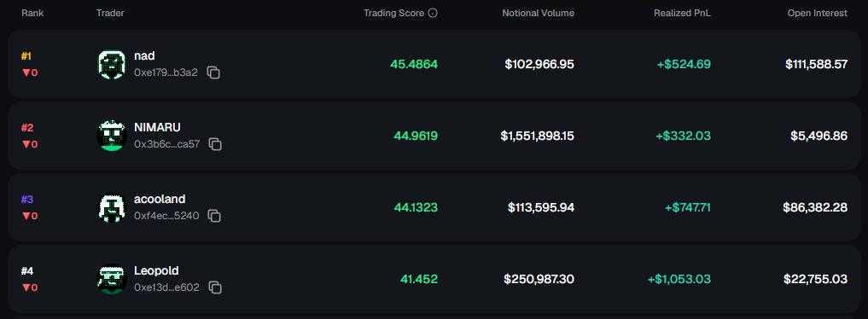Copy Leopold's wallet address icon
Viewport: 868px width, 319px height.
click(x=215, y=287)
